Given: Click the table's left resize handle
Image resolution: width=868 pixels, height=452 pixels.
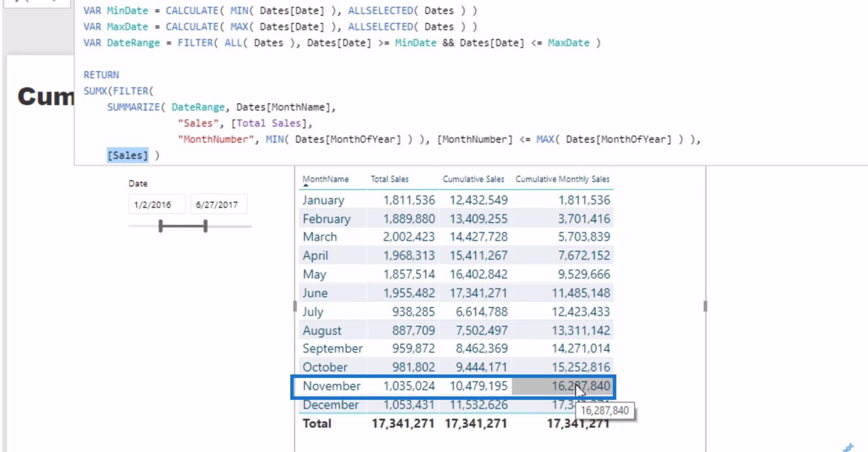Looking at the screenshot, I should pyautogui.click(x=295, y=306).
